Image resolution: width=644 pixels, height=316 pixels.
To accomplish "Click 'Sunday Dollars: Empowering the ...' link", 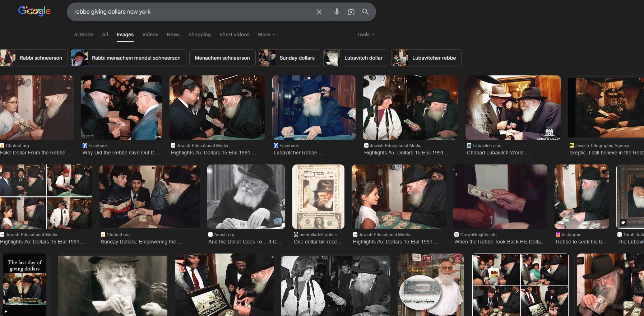I will 141,242.
